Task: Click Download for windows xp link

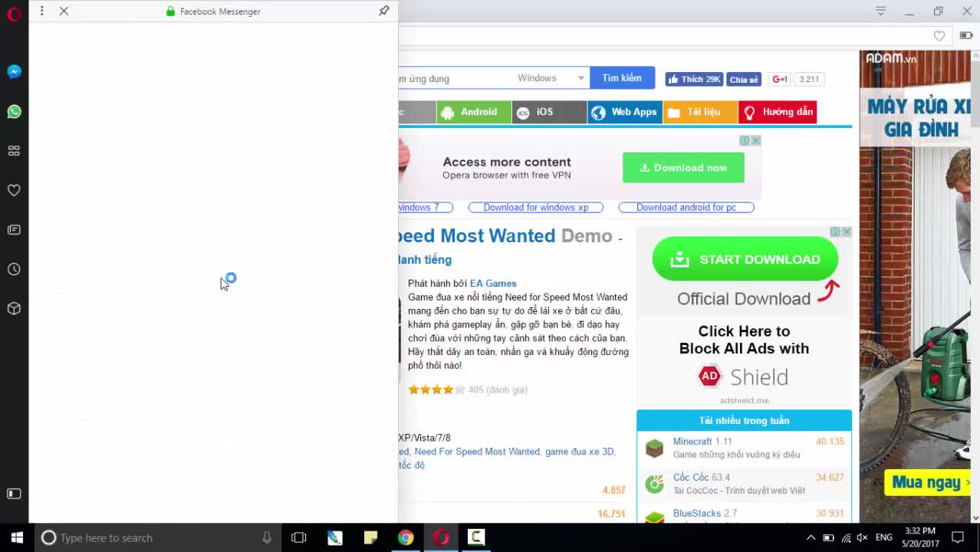Action: click(x=536, y=207)
